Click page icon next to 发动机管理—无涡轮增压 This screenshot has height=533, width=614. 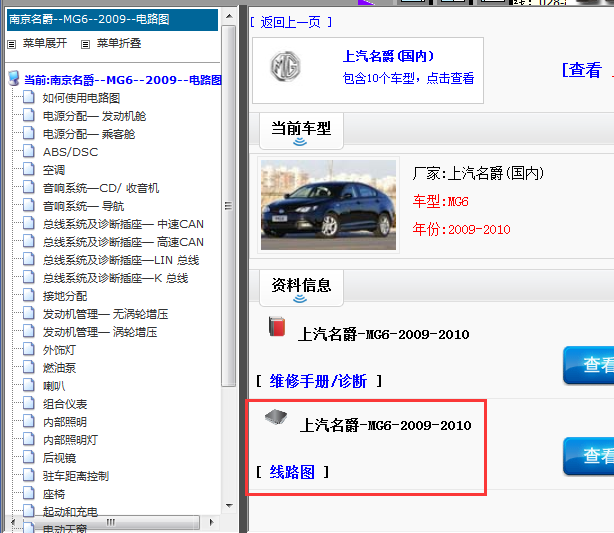[x=29, y=313]
